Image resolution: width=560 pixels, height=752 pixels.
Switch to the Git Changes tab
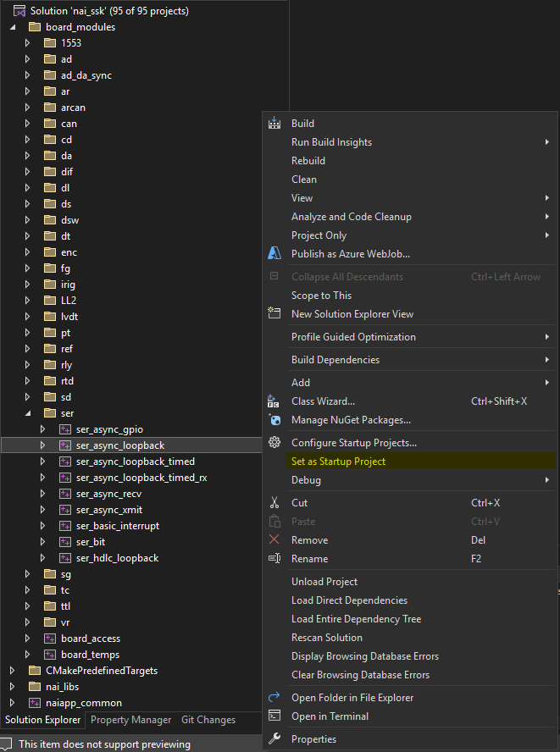tap(208, 720)
